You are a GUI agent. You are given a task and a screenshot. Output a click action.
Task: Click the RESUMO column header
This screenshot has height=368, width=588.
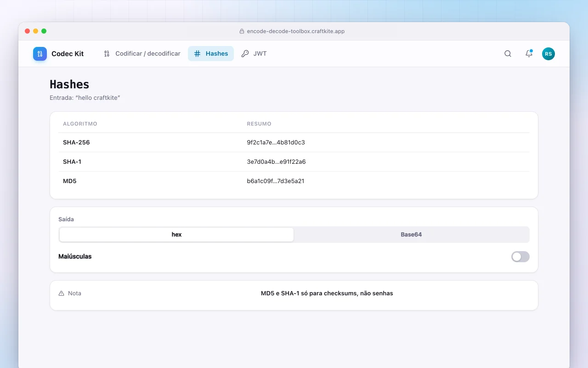click(259, 124)
